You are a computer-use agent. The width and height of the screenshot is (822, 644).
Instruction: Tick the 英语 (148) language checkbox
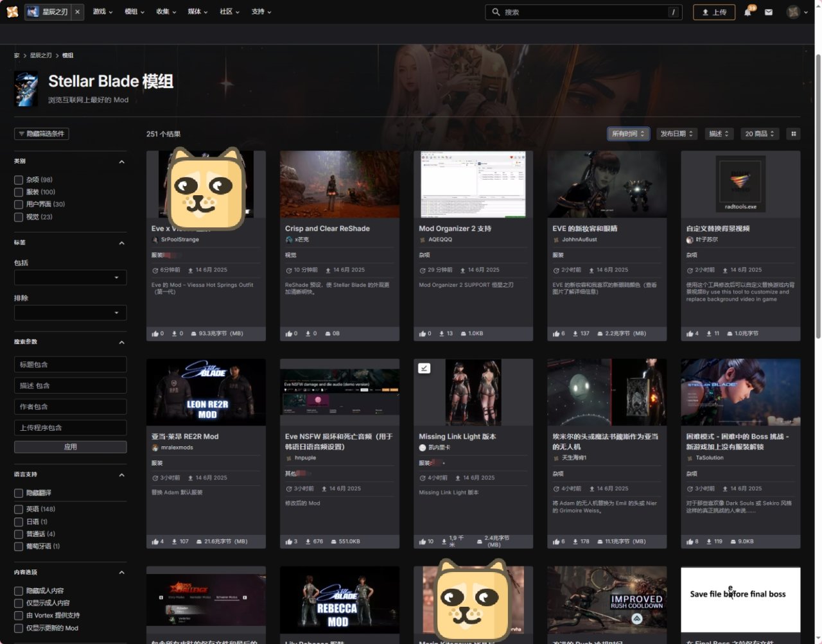pos(19,509)
